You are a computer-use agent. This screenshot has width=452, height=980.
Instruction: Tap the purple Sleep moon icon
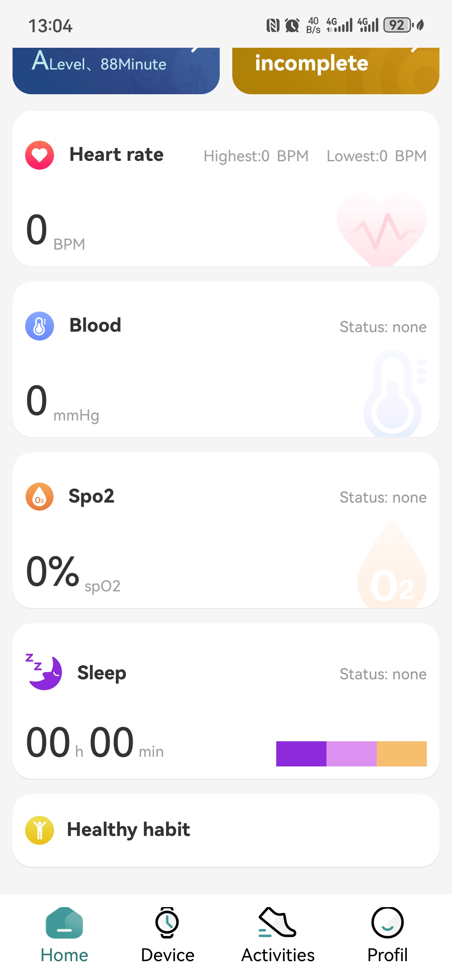pos(44,672)
